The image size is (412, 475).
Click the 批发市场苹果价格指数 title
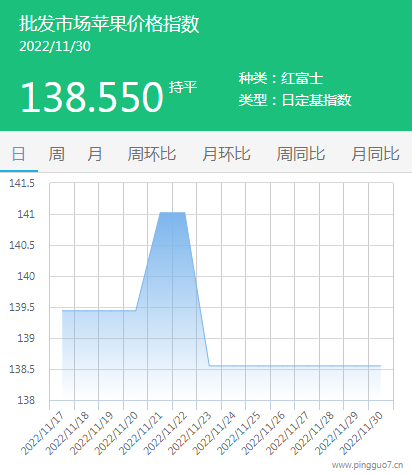[x=109, y=24]
